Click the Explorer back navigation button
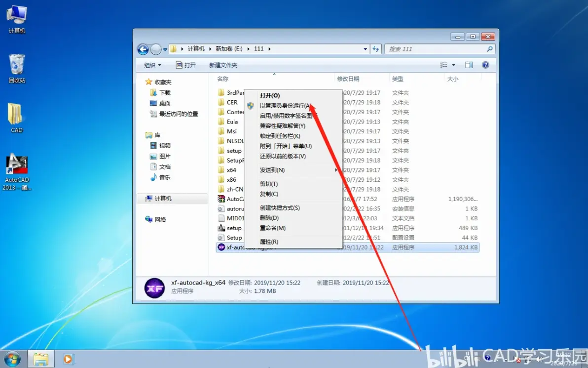588x368 pixels. [143, 49]
